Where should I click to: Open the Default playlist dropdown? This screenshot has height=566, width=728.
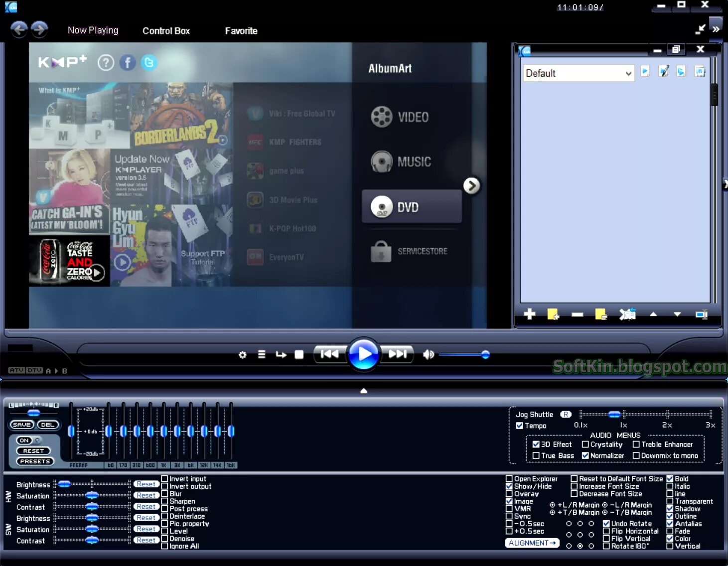click(x=579, y=73)
